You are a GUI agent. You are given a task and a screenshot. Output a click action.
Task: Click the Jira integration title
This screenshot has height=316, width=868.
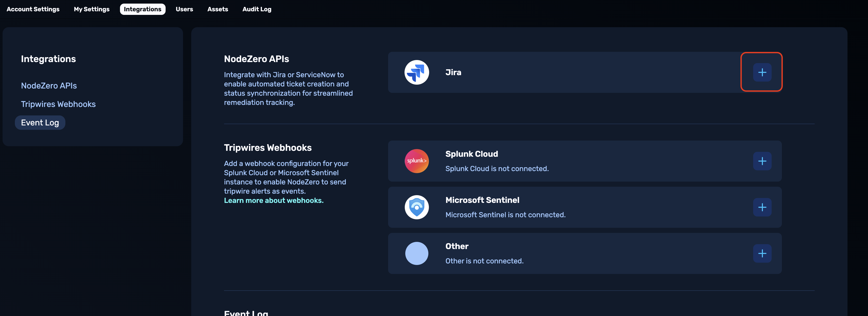pos(453,72)
